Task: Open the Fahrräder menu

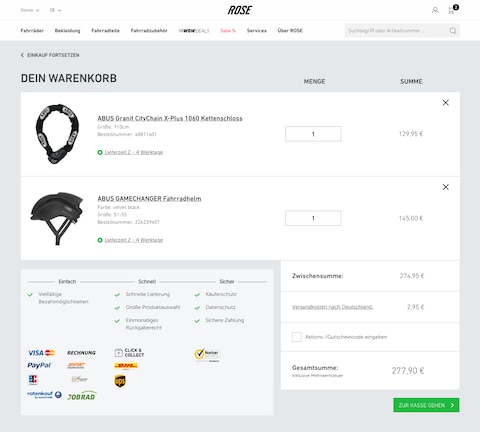Action: 32,31
